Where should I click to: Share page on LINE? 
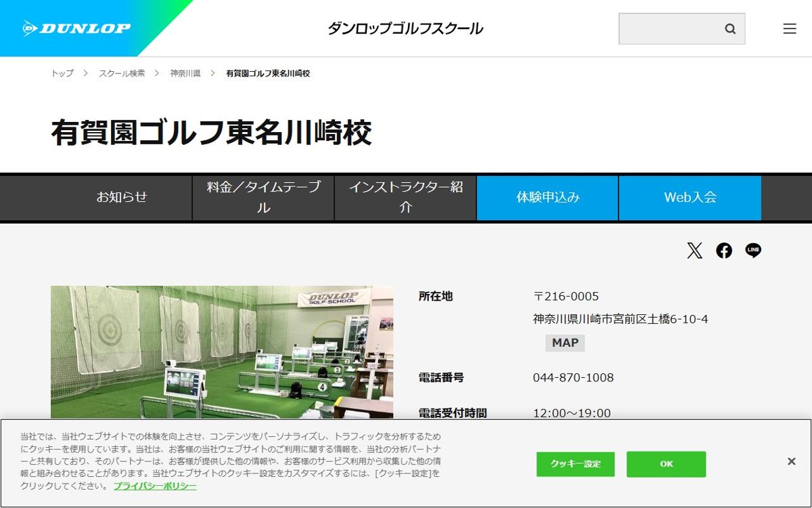[753, 251]
